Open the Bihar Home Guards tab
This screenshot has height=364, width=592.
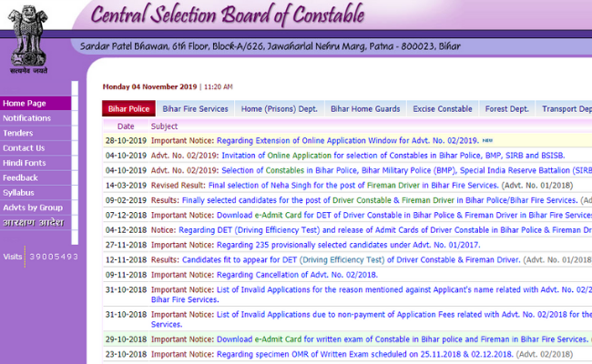click(x=364, y=109)
